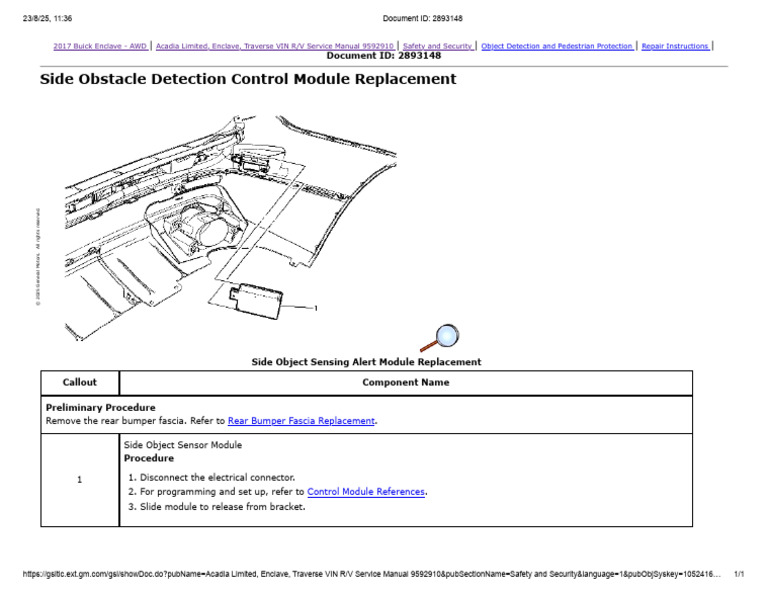The height and width of the screenshot is (594, 768).
Task: Select the Preliminary Procedure heading text
Action: [x=100, y=407]
